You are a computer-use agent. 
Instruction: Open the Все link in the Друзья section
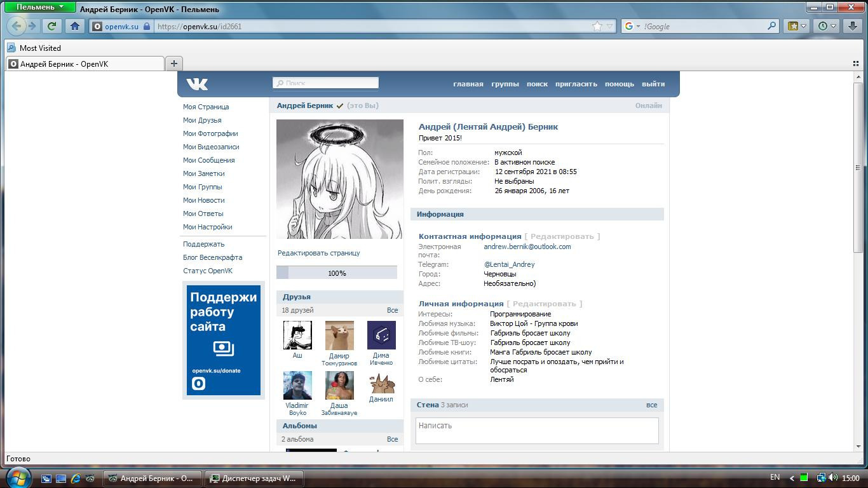tap(392, 310)
